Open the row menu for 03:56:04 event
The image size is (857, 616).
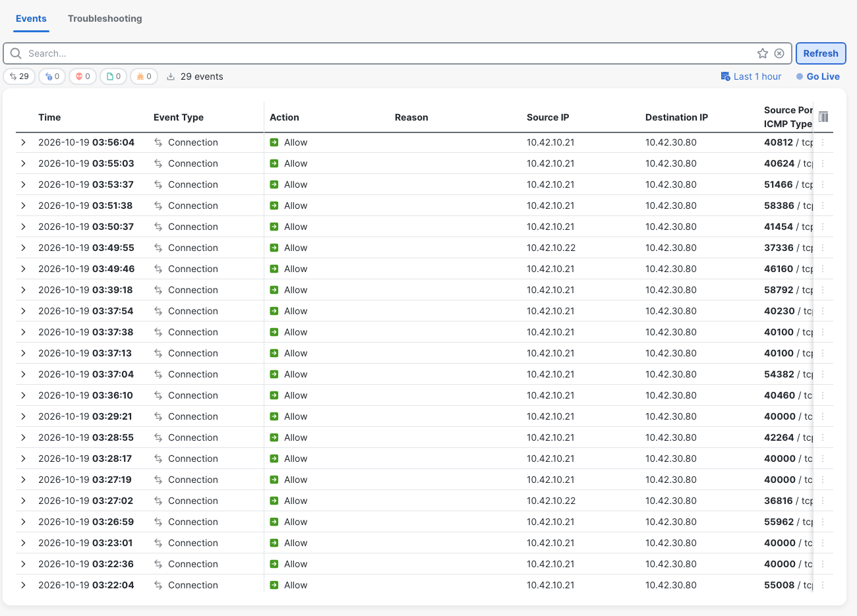click(823, 142)
